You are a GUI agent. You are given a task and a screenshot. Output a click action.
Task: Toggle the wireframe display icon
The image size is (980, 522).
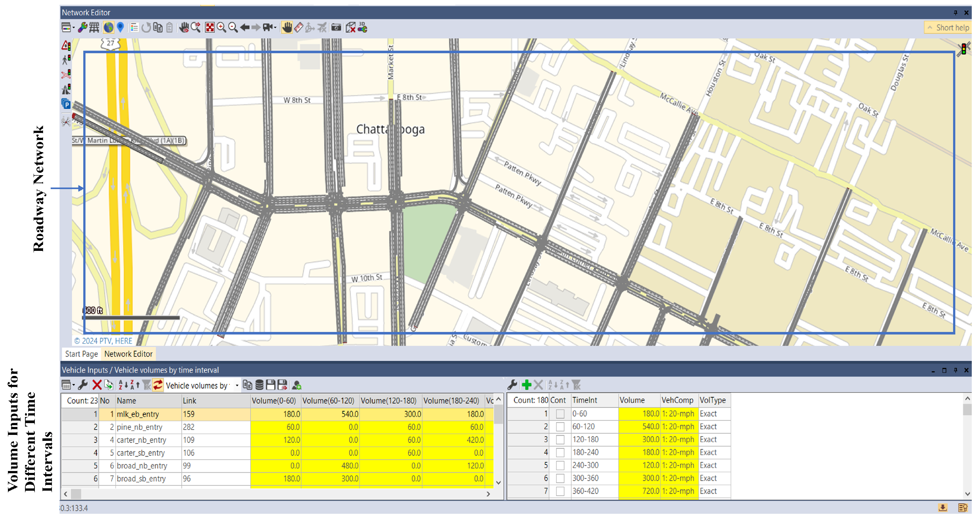(94, 27)
